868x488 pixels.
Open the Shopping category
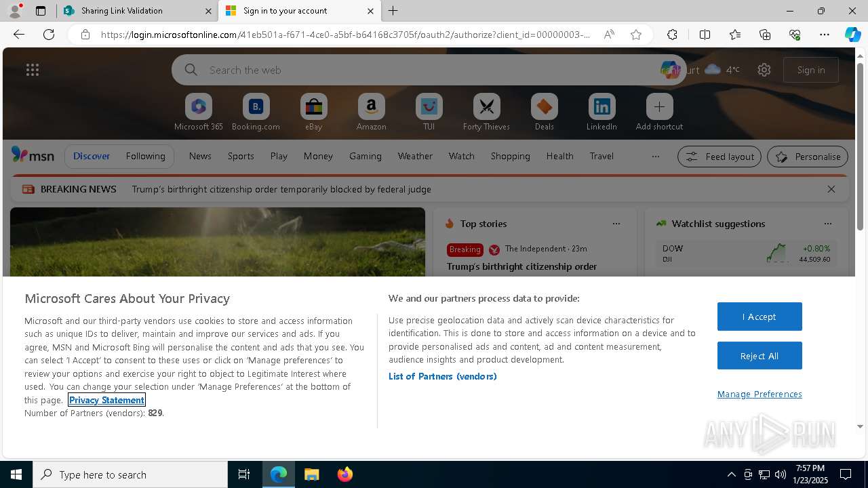(510, 156)
